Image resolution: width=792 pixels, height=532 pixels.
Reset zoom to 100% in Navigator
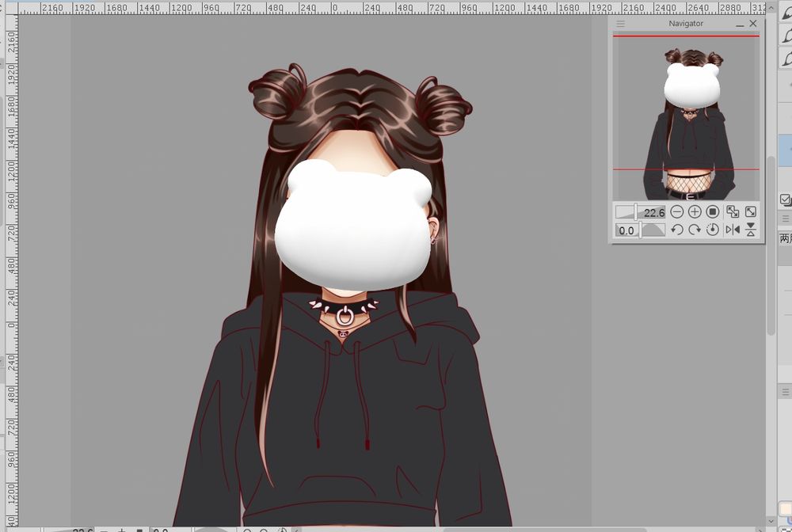click(712, 212)
